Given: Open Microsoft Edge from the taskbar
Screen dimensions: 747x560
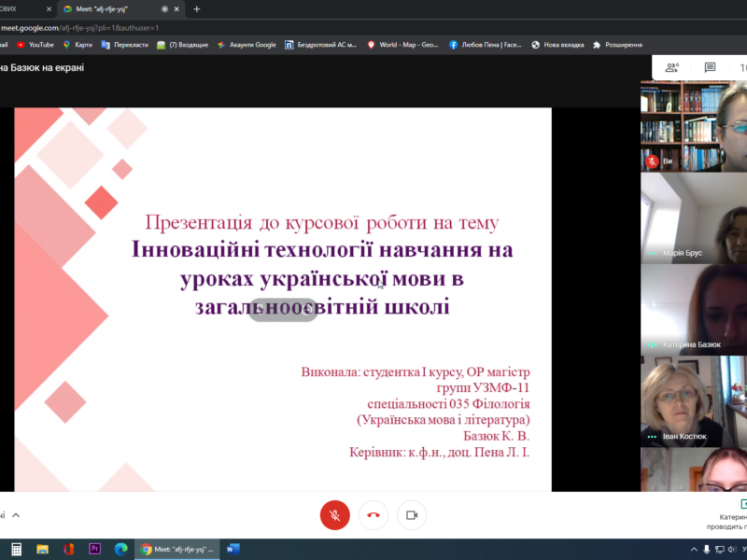Looking at the screenshot, I should click(120, 549).
